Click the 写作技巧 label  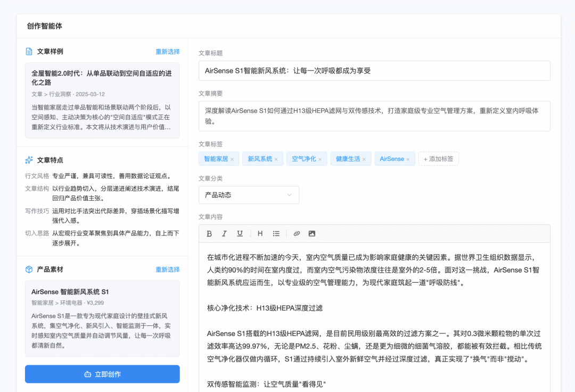pos(37,211)
